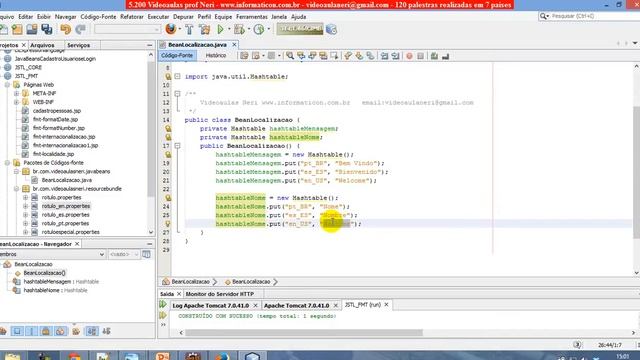Click the Toggle Highlight Search icon
Image resolution: width=640 pixels, height=360 pixels.
pyautogui.click(x=323, y=56)
